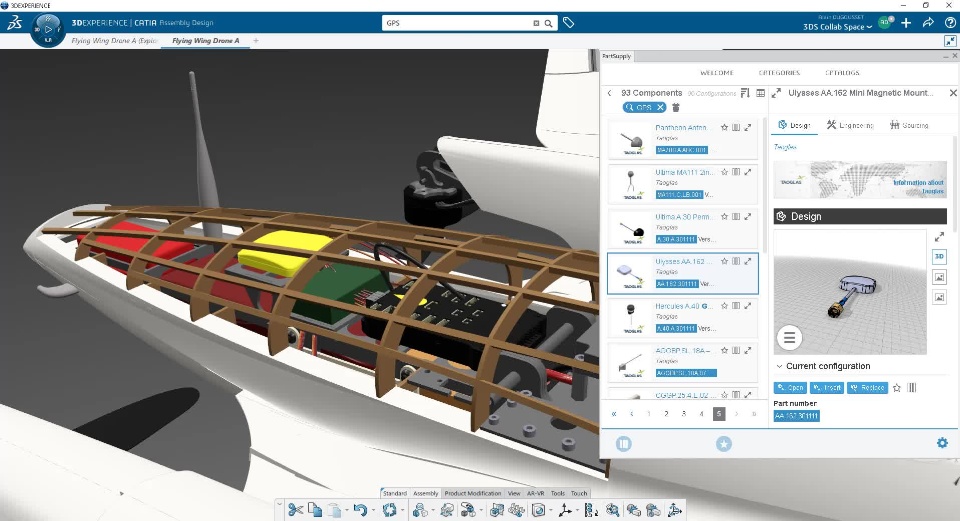The image size is (960, 521).
Task: Open the axis system dropdown arrow
Action: pos(577,509)
